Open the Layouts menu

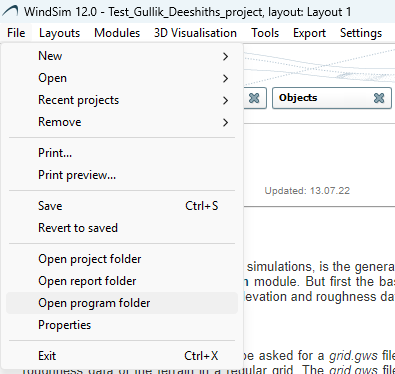point(59,33)
